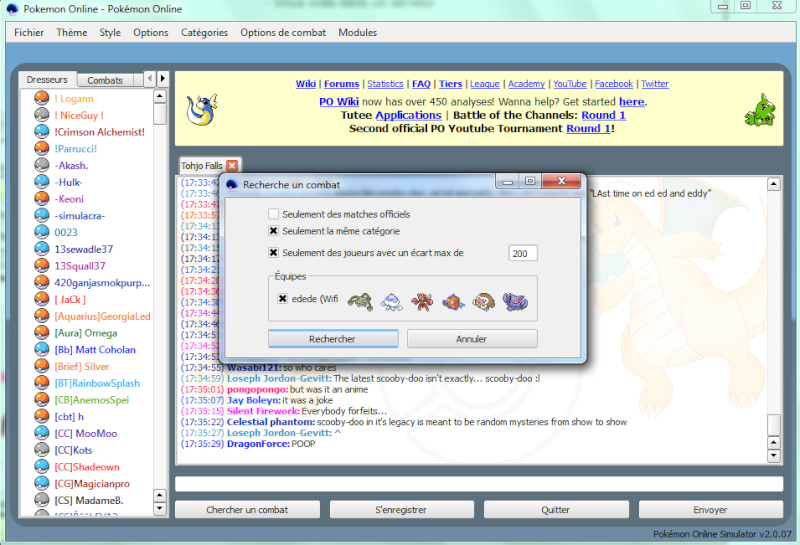Open the Tiers link

tap(451, 84)
